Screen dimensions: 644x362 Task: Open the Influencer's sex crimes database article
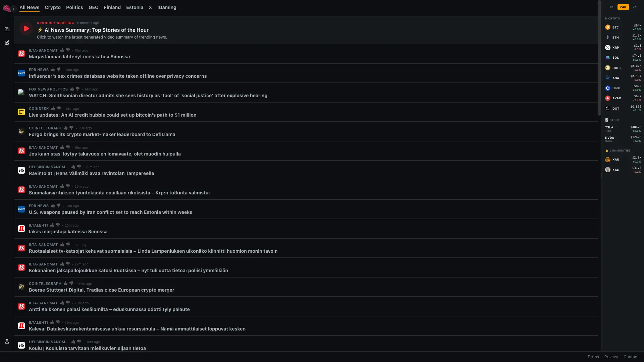tap(118, 76)
